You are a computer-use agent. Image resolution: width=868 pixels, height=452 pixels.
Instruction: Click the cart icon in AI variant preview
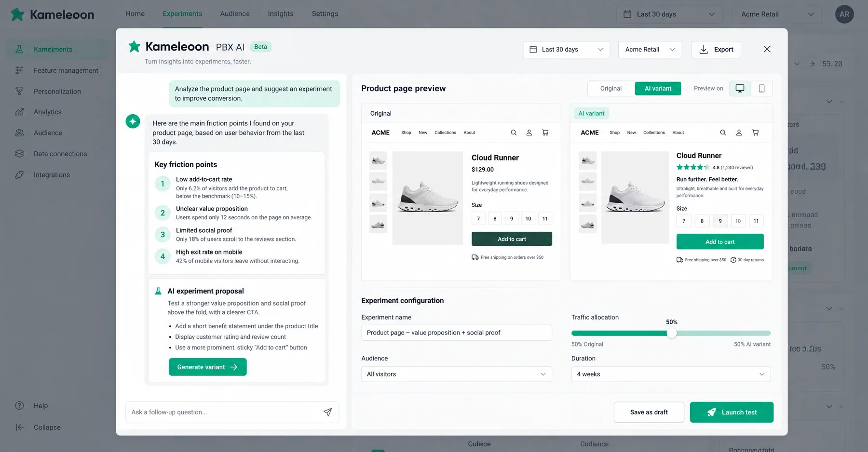click(x=755, y=133)
